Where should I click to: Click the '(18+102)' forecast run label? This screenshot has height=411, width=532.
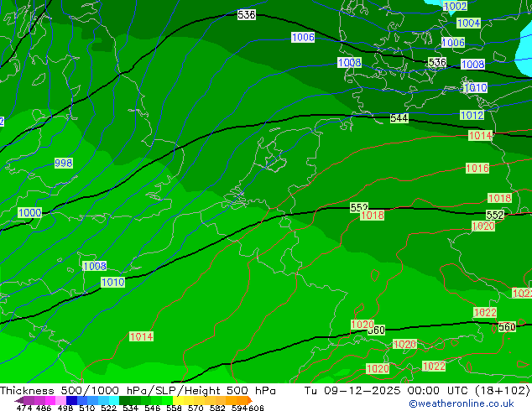pos(503,391)
